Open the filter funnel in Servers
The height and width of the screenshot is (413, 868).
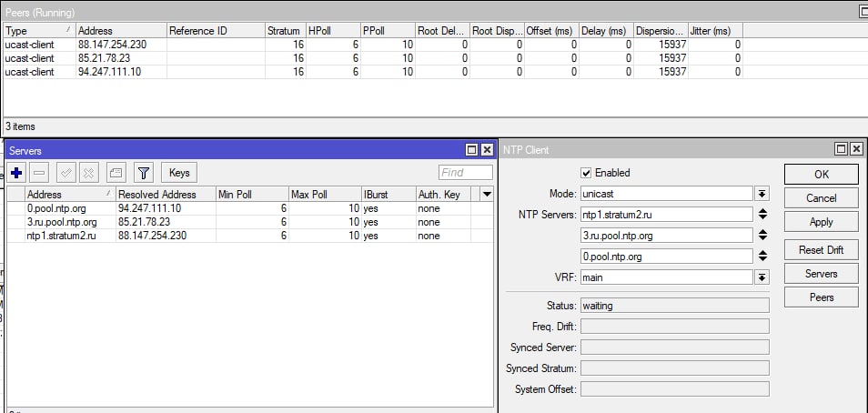coord(144,173)
